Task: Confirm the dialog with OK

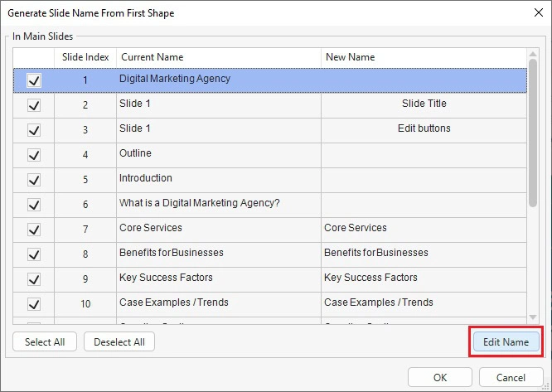Action: [x=440, y=377]
